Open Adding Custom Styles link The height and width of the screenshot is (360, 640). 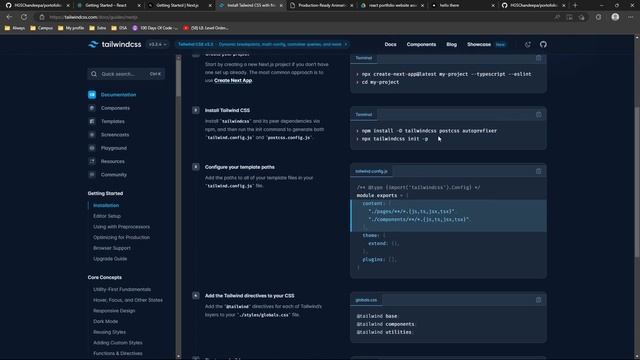tap(118, 342)
